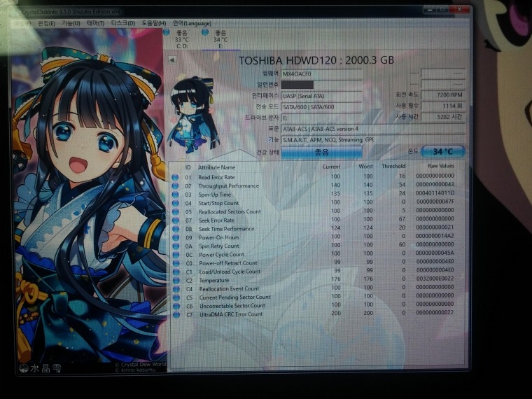Open the 언어(Language) menu

[x=192, y=23]
